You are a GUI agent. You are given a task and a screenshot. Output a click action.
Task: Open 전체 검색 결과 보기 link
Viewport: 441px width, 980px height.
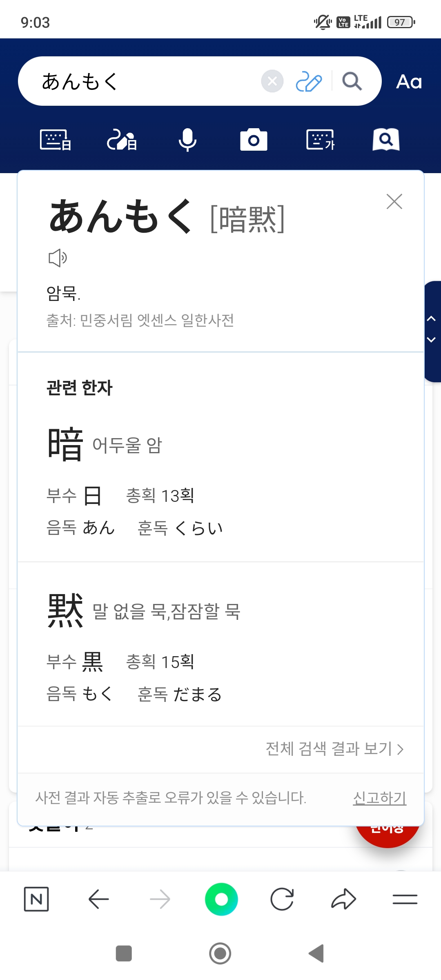pyautogui.click(x=334, y=749)
